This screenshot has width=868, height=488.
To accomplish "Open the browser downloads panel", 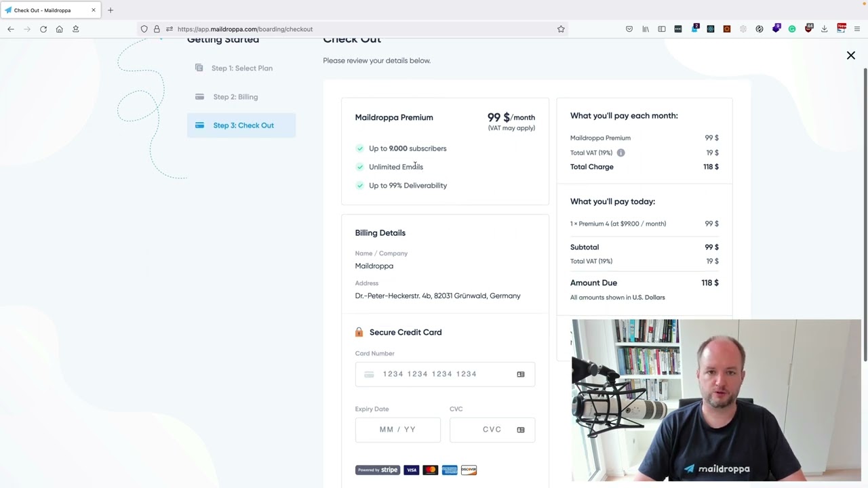I will click(825, 29).
